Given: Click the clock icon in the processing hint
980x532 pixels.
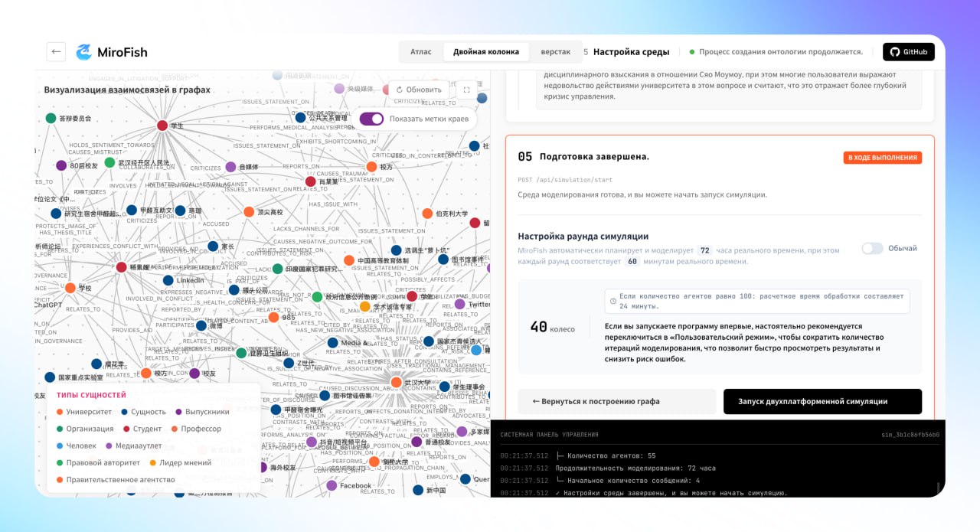Looking at the screenshot, I should click(612, 300).
